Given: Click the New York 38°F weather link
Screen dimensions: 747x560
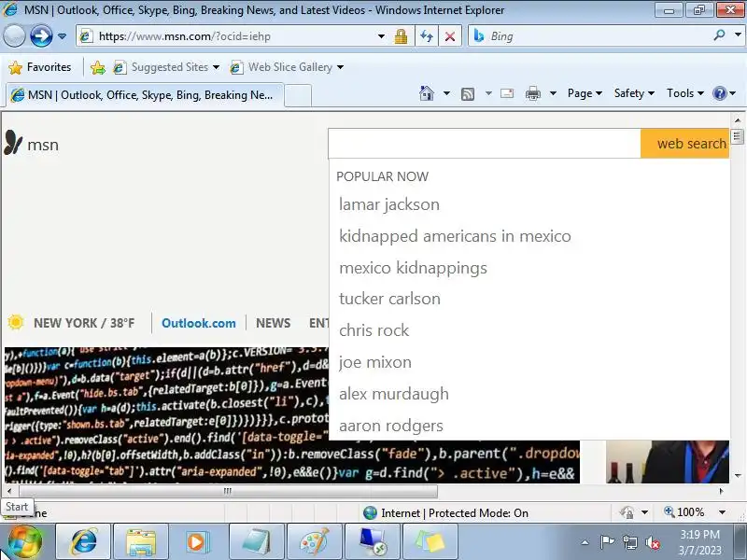Looking at the screenshot, I should point(84,323).
